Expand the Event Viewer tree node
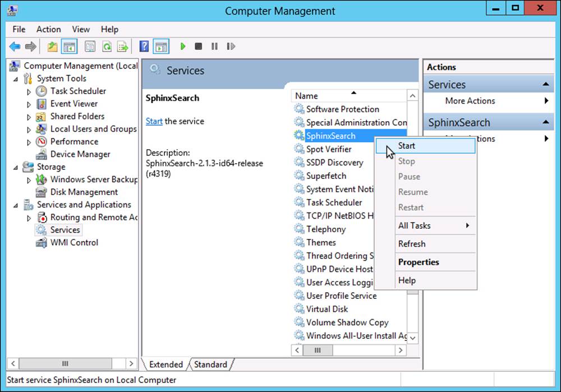 click(29, 104)
